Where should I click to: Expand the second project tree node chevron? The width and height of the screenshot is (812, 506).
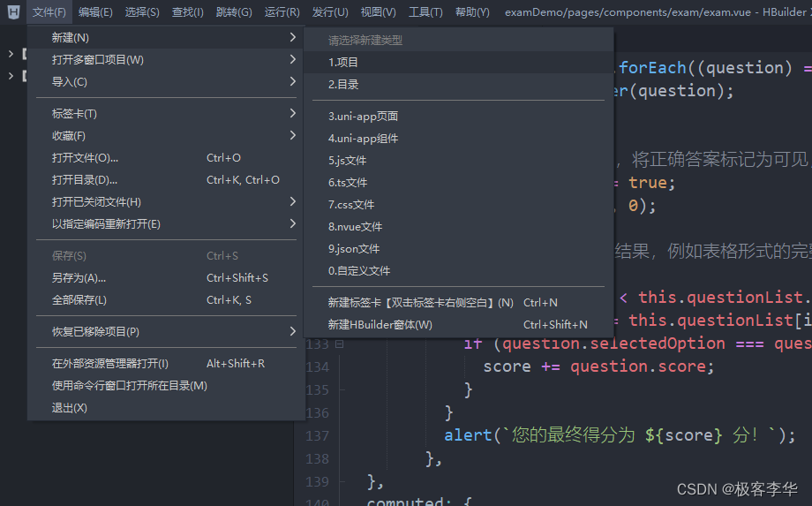11,76
